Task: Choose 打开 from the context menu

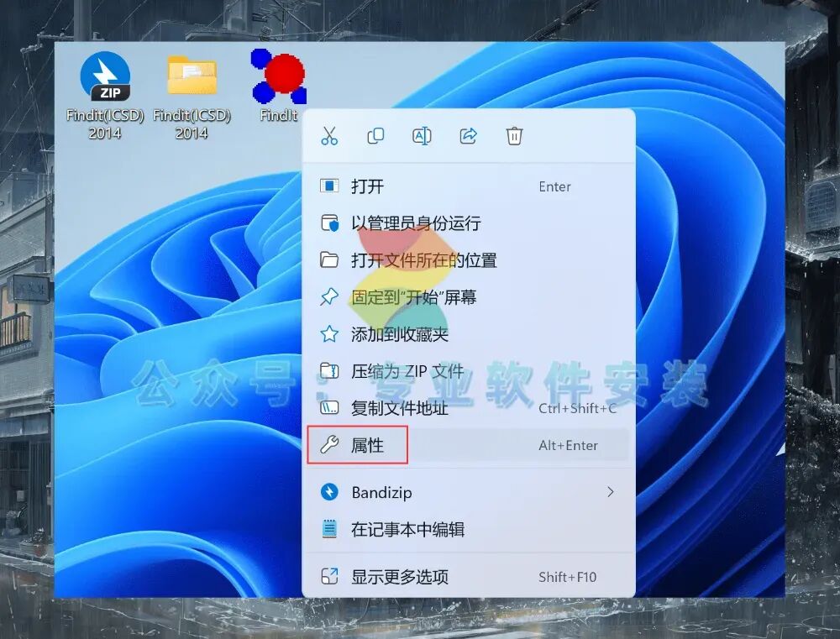Action: coord(469,186)
